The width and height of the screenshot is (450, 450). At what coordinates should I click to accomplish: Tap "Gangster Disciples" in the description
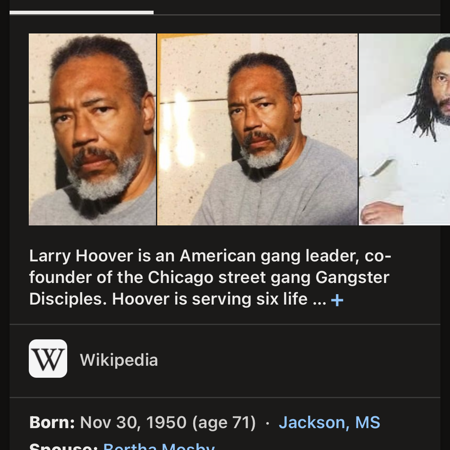click(209, 288)
